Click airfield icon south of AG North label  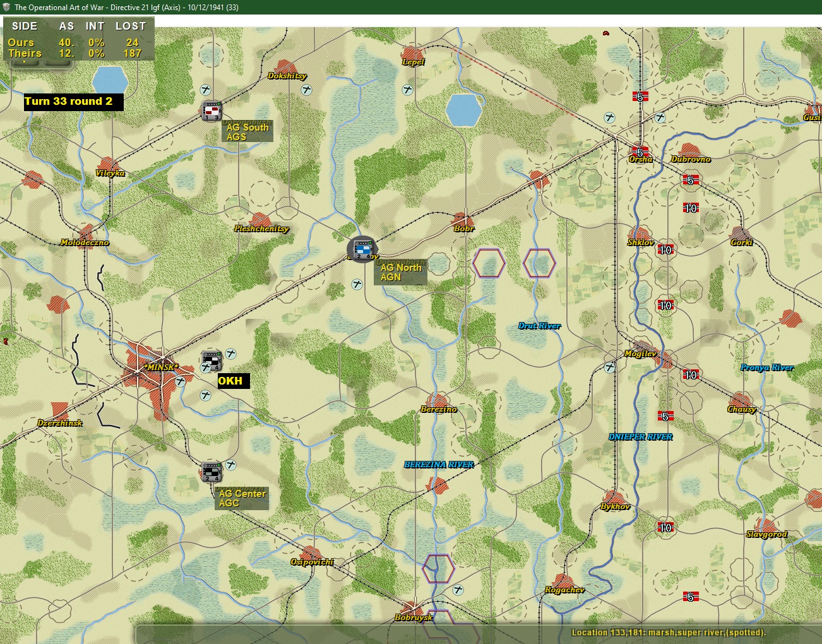pyautogui.click(x=357, y=285)
